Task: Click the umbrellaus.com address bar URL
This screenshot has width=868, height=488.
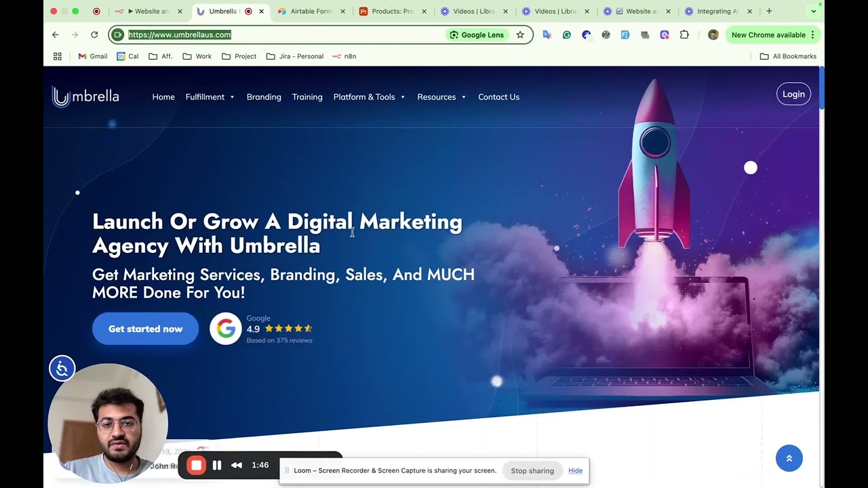Action: tap(180, 35)
